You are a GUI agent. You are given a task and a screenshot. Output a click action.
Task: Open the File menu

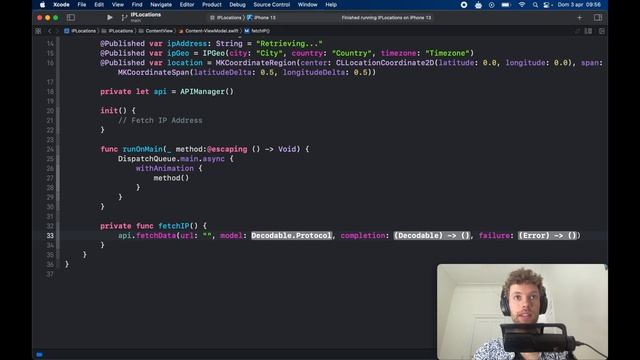[x=82, y=5]
